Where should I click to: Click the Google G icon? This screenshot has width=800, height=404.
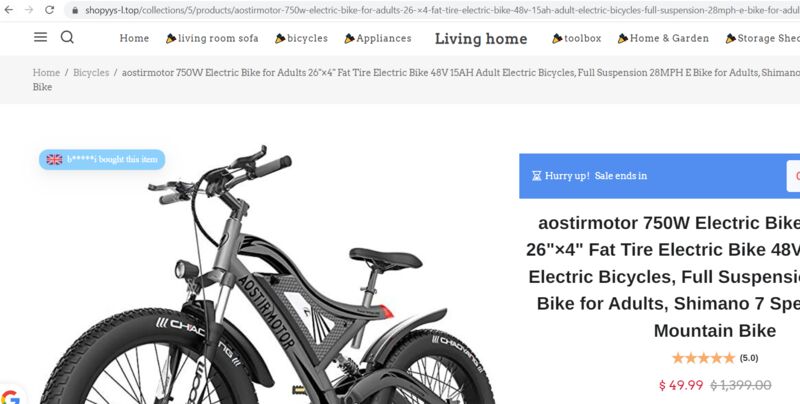[10, 397]
